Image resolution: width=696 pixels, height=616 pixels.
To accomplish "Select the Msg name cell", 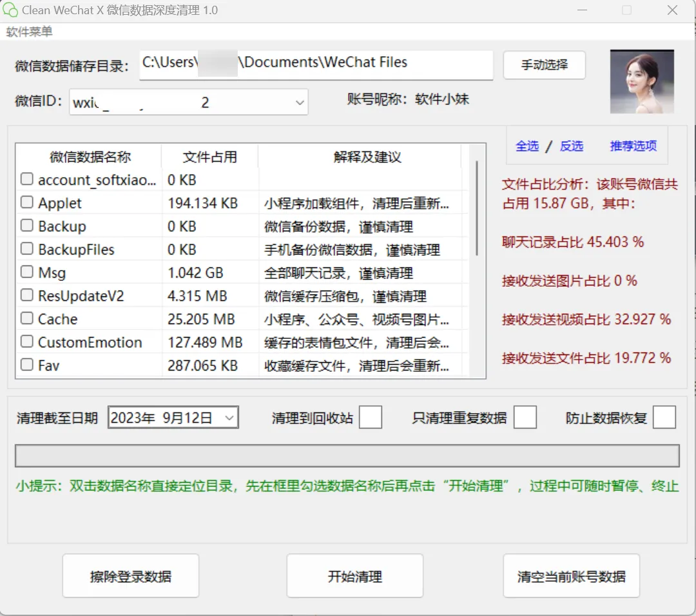I will tap(52, 273).
